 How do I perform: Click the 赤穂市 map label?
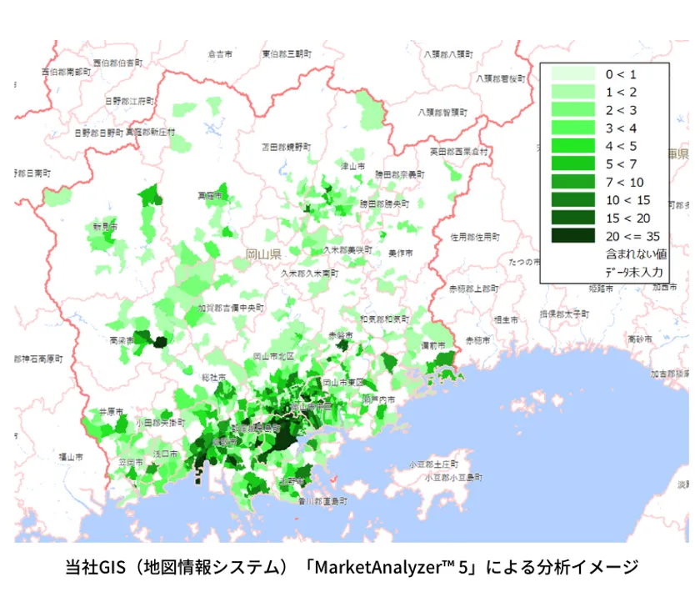coord(477,341)
